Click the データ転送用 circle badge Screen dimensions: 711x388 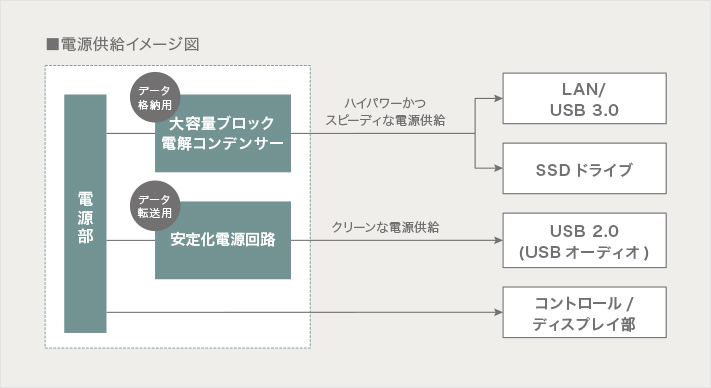coord(155,206)
